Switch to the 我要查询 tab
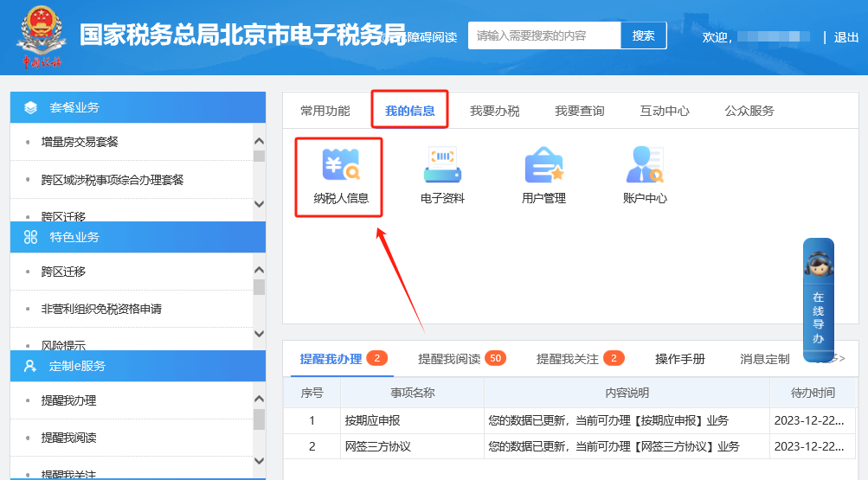This screenshot has width=868, height=480. pyautogui.click(x=580, y=111)
